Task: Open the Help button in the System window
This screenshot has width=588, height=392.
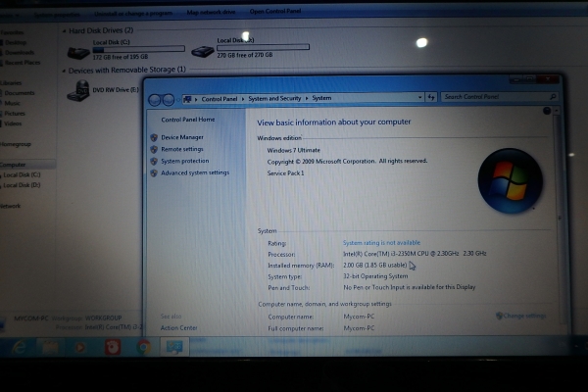Action: [547, 111]
